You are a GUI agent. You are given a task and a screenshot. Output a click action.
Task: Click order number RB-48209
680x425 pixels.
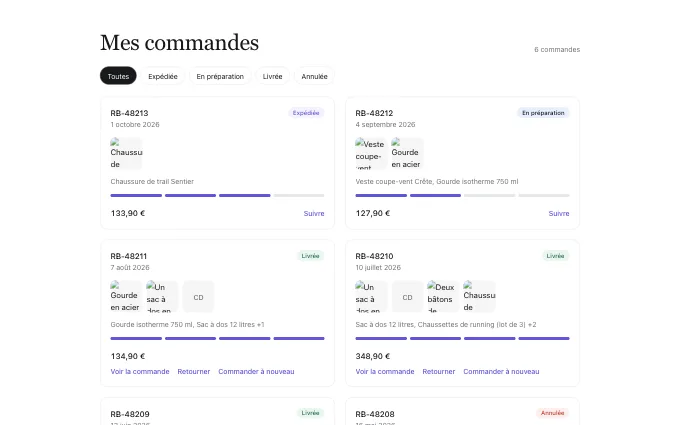coord(130,414)
